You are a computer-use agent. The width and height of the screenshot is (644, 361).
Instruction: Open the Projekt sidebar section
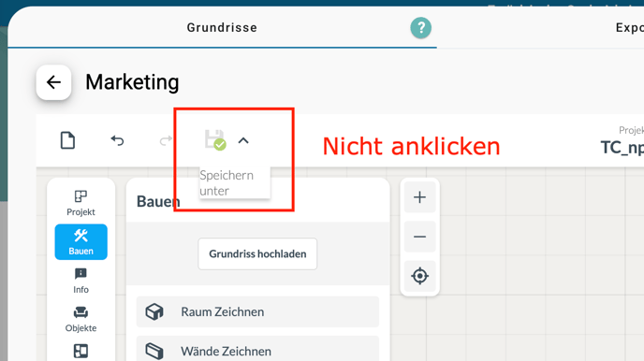pyautogui.click(x=80, y=203)
